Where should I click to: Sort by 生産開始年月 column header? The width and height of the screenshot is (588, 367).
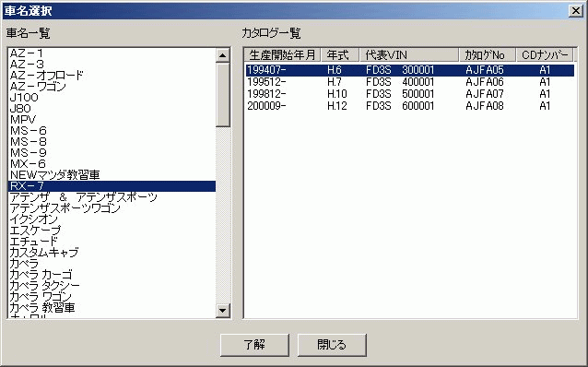282,55
